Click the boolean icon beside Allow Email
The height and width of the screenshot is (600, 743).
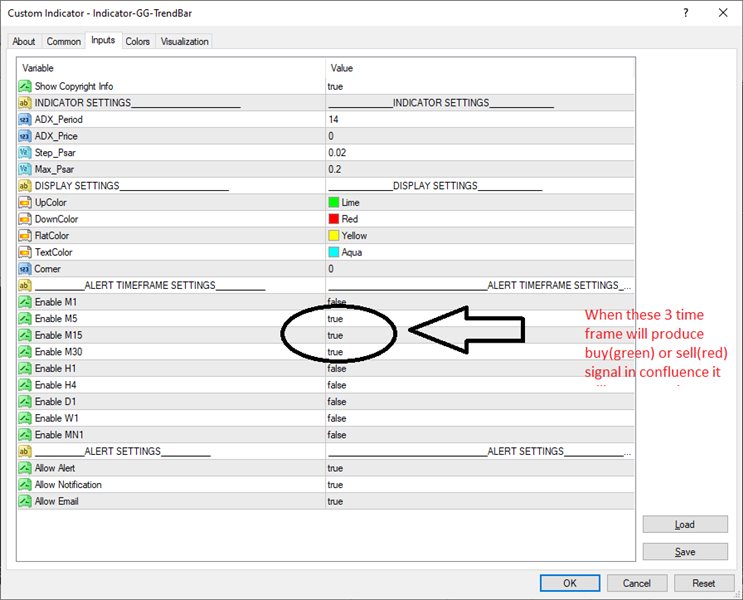coord(25,501)
